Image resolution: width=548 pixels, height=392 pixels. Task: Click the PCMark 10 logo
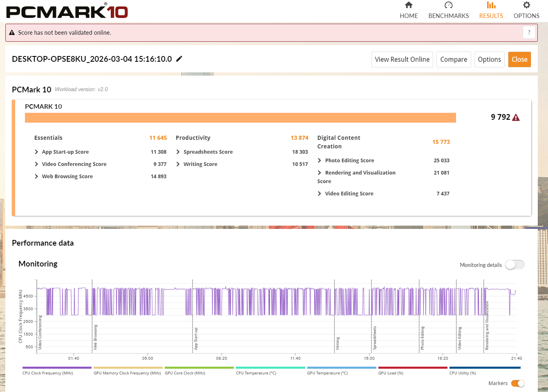click(x=67, y=11)
